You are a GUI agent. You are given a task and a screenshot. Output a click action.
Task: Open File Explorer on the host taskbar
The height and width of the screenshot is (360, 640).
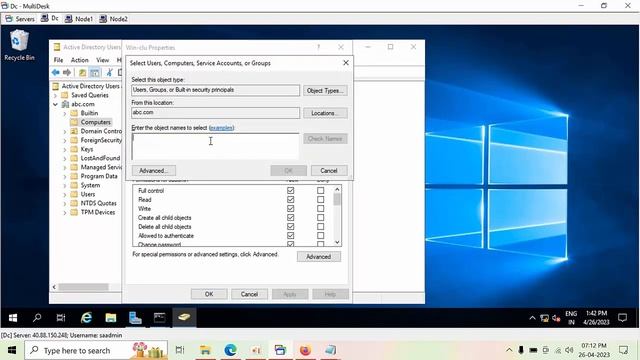[205, 350]
